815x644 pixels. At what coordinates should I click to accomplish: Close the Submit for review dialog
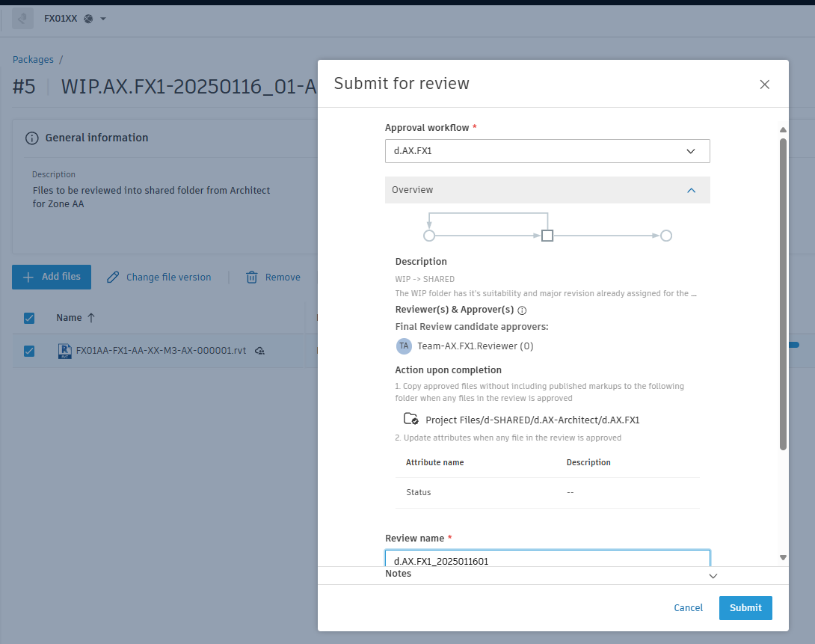(x=764, y=85)
